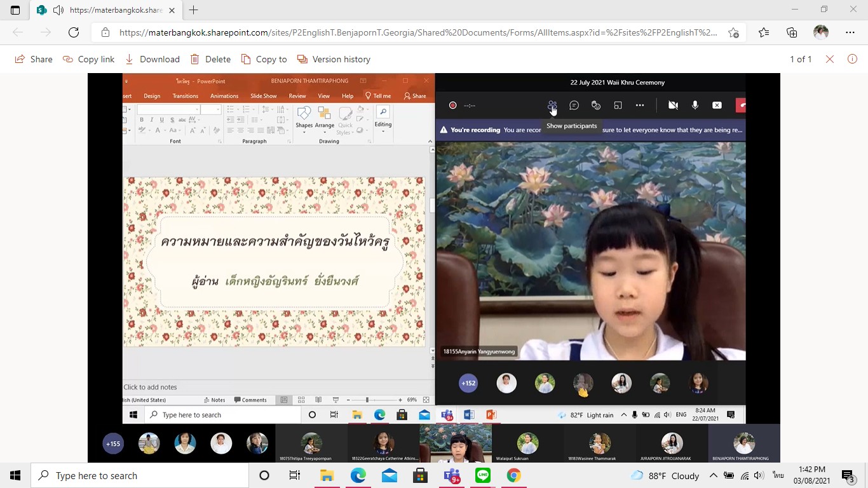The image size is (868, 488).
Task: Open the info details pane icon
Action: [x=853, y=59]
